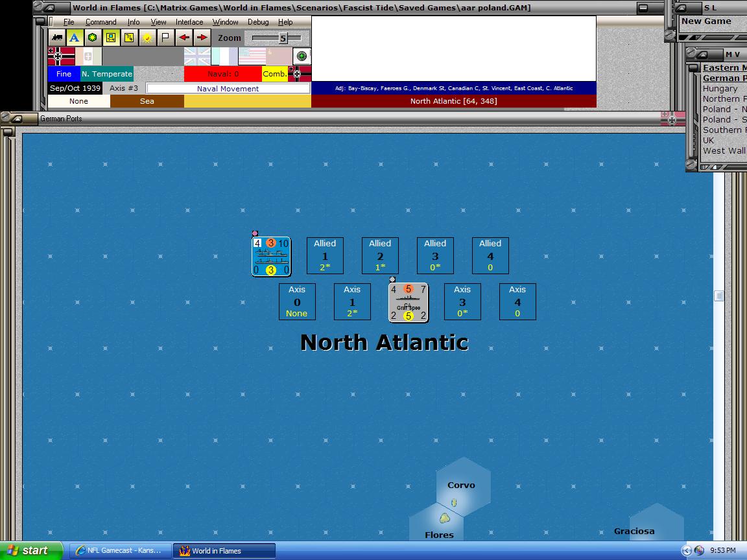Select Hungary in the M V list
The width and height of the screenshot is (747, 560).
(x=720, y=89)
